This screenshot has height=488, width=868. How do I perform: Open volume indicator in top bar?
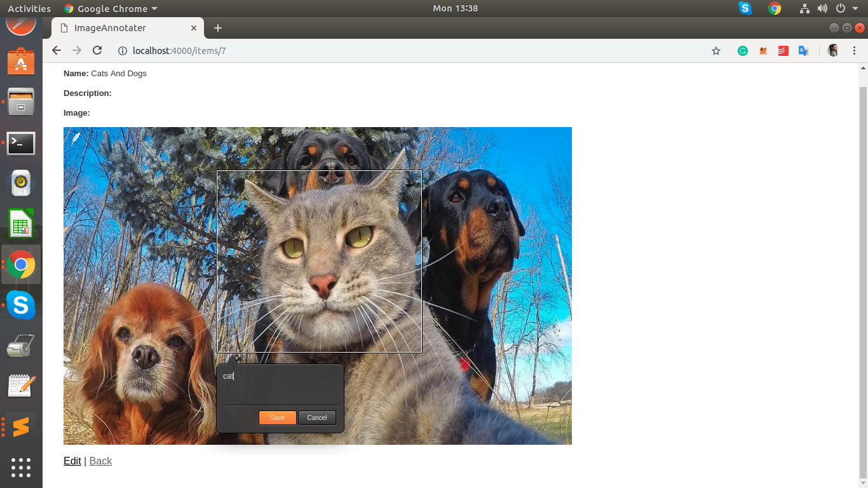[x=822, y=8]
